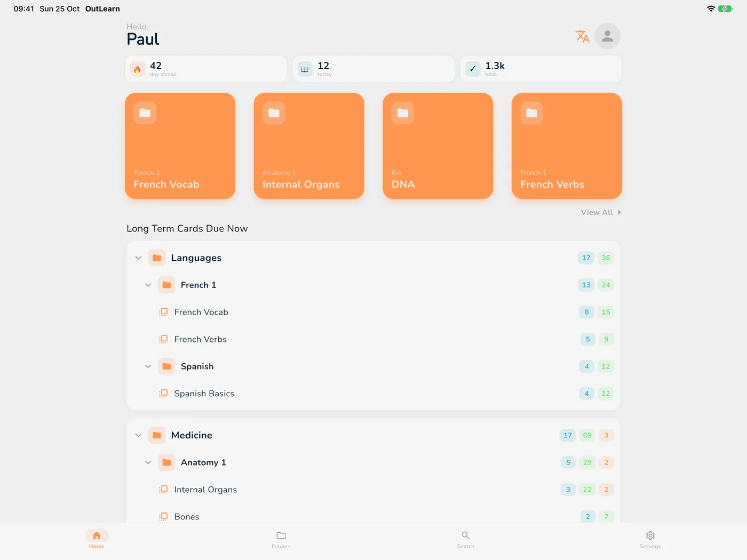Open the French Verbs deck row in list
The image size is (747, 560).
click(x=373, y=339)
